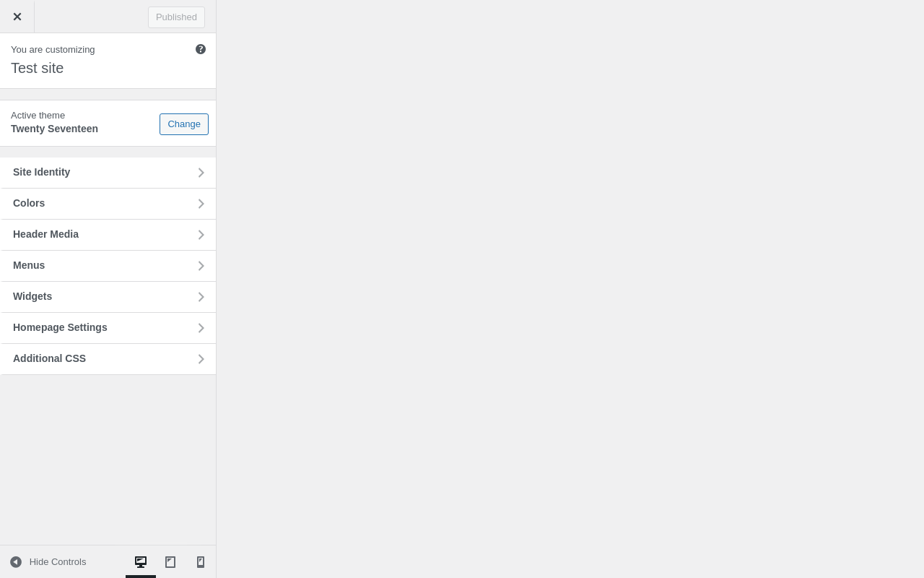Click the Widgets chevron arrow
This screenshot has height=578, width=924.
point(201,297)
